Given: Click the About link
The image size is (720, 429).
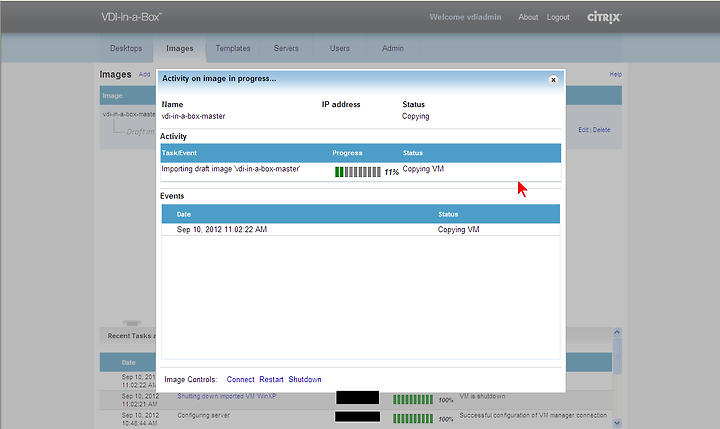Looking at the screenshot, I should pyautogui.click(x=528, y=17).
